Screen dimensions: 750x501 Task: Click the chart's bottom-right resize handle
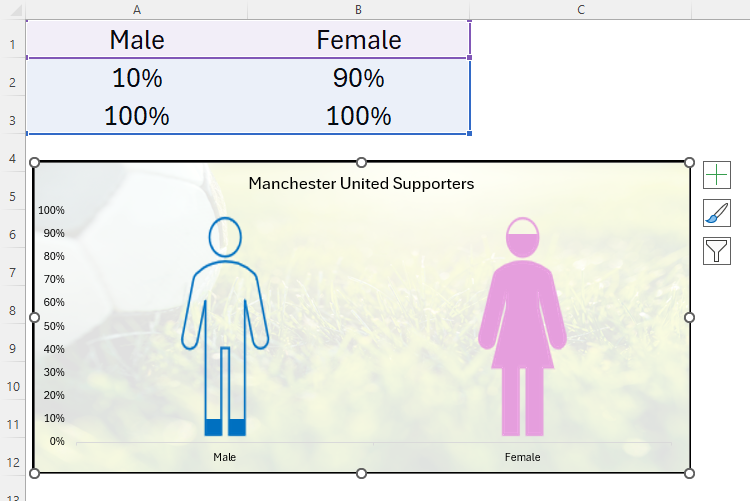[689, 473]
